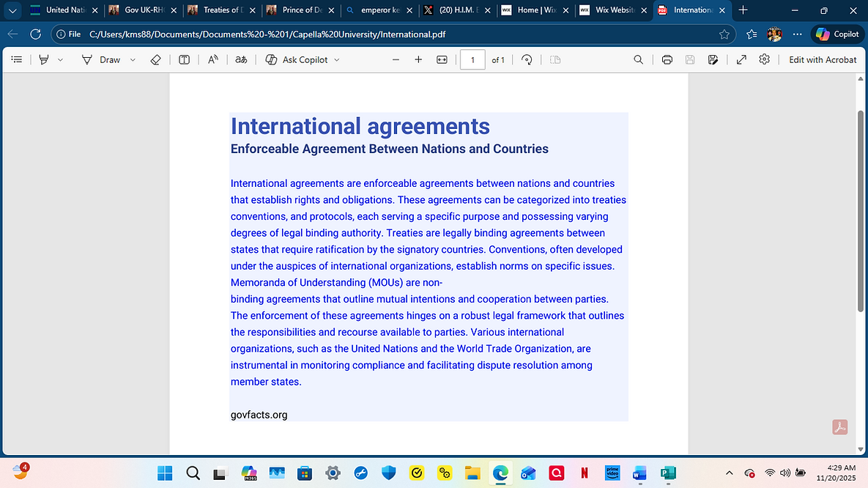Open the Ask Copilot dropdown chevron
Image resolution: width=868 pixels, height=488 pixels.
pos(336,59)
